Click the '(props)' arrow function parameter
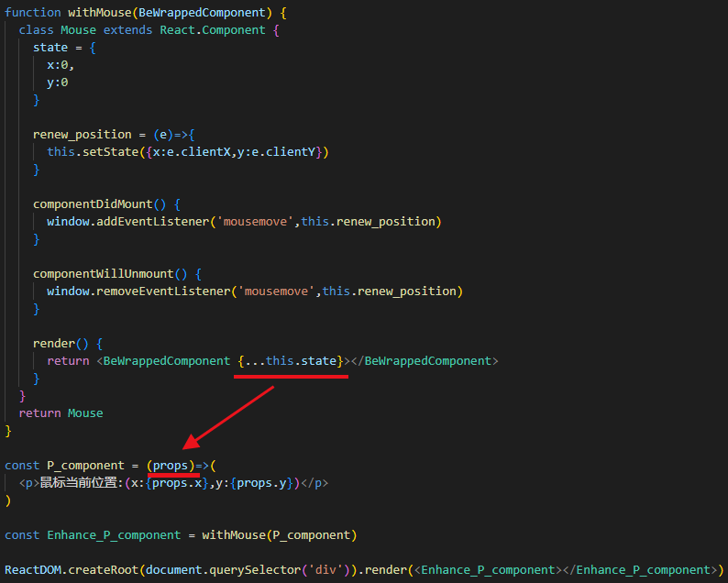This screenshot has width=728, height=583. coord(171,466)
